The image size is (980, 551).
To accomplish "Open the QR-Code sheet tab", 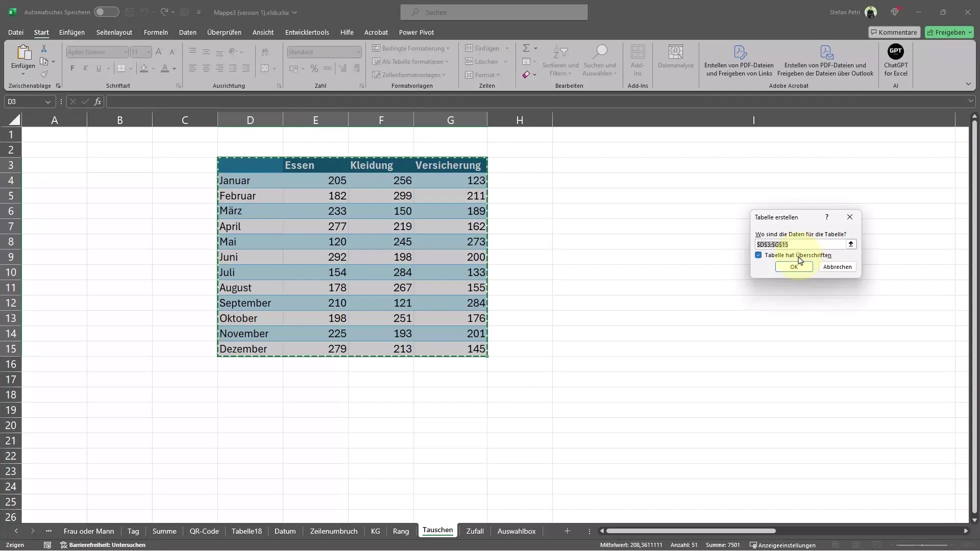I will tap(204, 531).
